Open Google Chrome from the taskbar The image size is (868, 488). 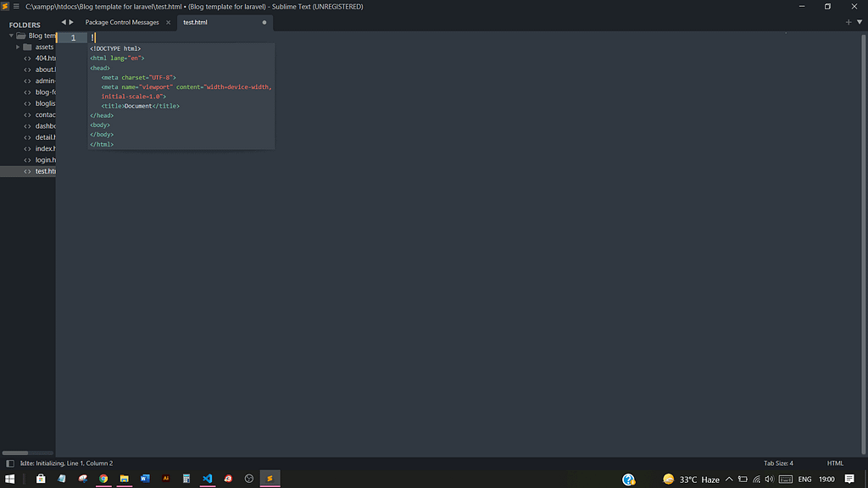click(103, 478)
